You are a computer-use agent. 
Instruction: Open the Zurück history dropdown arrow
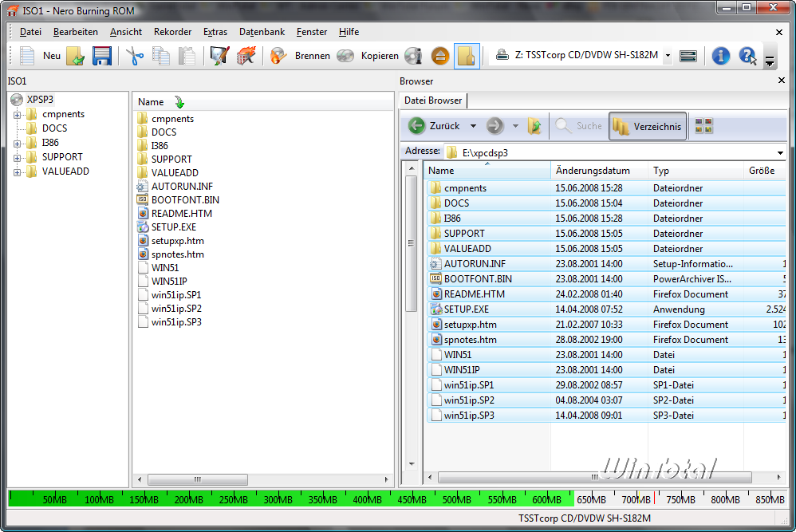click(473, 126)
